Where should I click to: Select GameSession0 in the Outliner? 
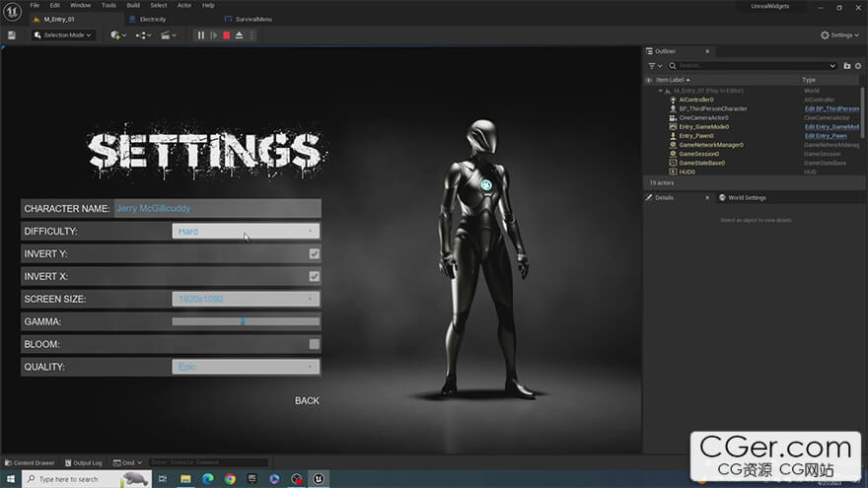698,154
